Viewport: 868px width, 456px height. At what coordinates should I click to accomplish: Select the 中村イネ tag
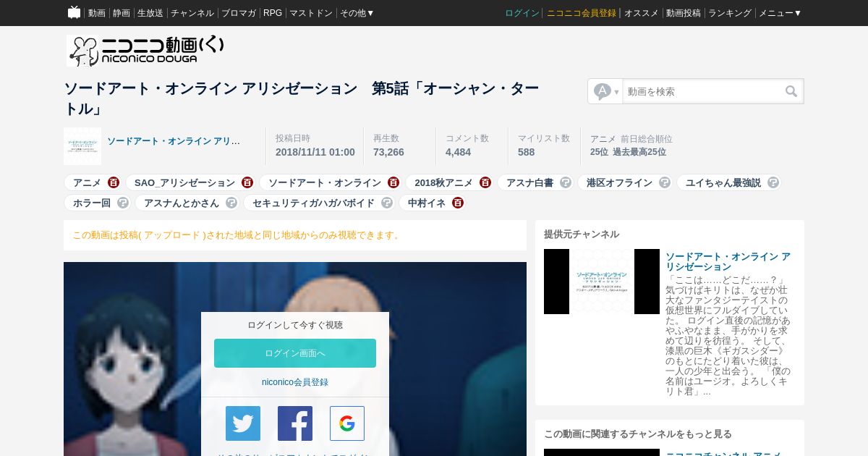427,203
